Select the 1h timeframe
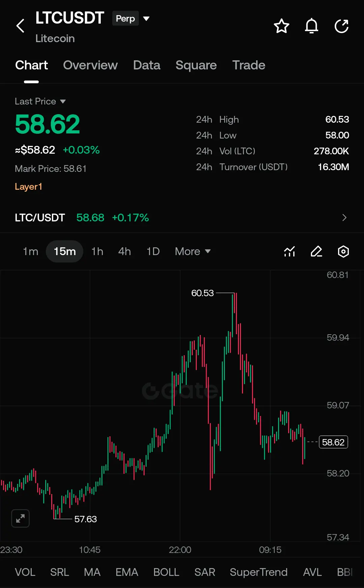The width and height of the screenshot is (364, 588). 97,251
